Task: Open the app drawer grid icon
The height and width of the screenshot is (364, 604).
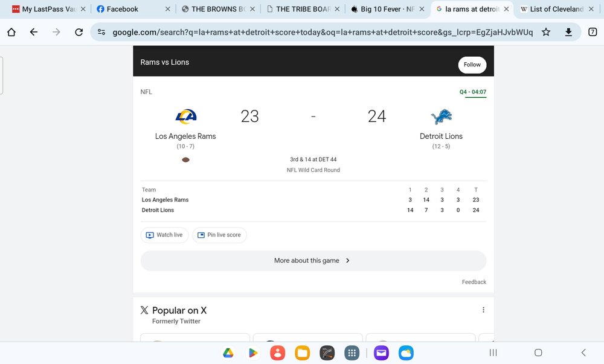Action: click(352, 353)
